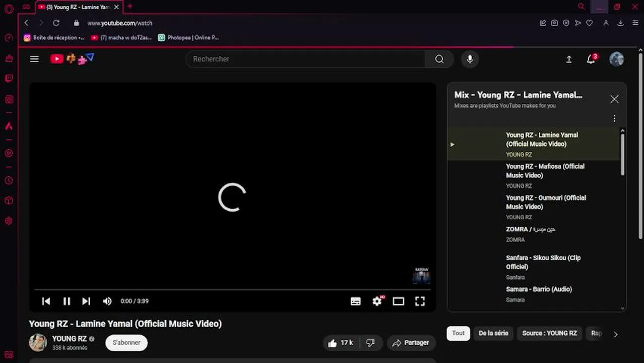Click the video progress bar

[232, 290]
